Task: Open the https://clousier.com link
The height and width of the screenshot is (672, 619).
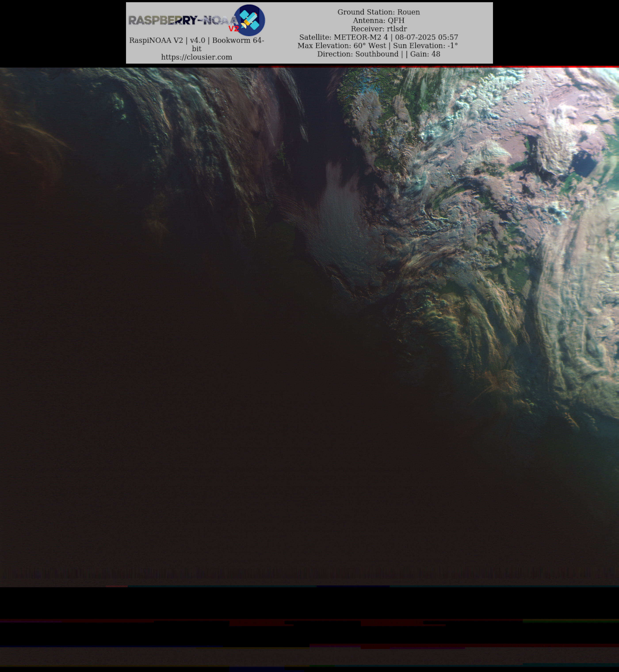Action: (x=197, y=57)
